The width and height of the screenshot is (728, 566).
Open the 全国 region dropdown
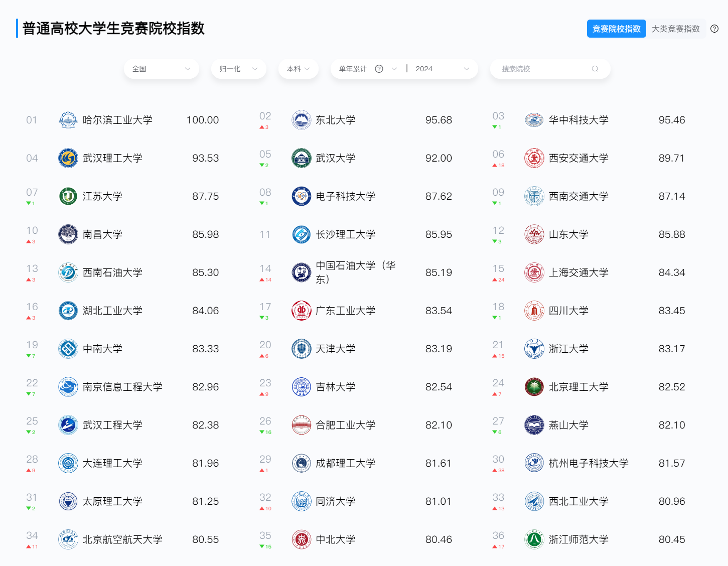161,69
